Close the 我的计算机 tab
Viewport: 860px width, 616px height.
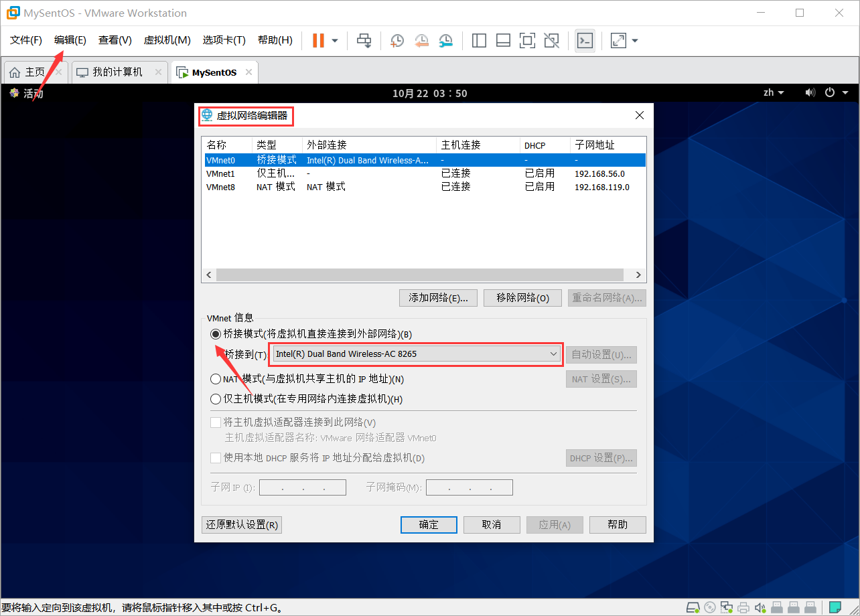[158, 72]
